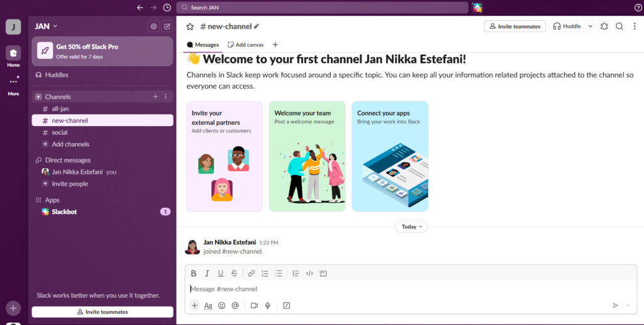Open the Invite your external partners card
644x325 pixels.
225,156
